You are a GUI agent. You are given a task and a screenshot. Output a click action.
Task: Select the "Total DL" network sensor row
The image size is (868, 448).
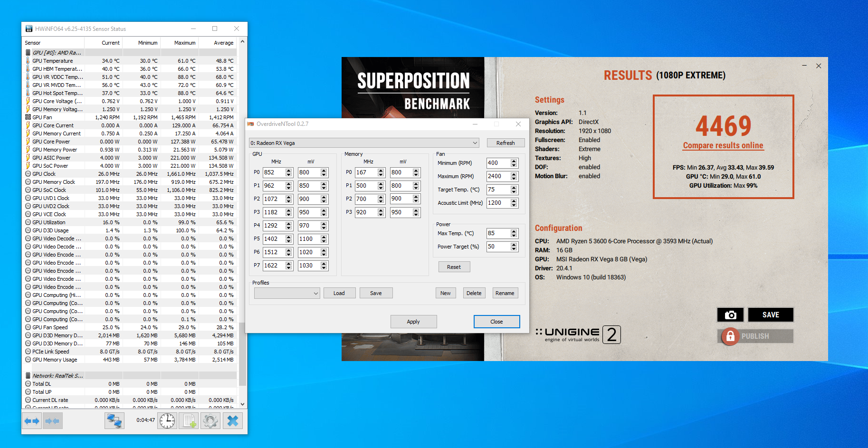point(130,384)
